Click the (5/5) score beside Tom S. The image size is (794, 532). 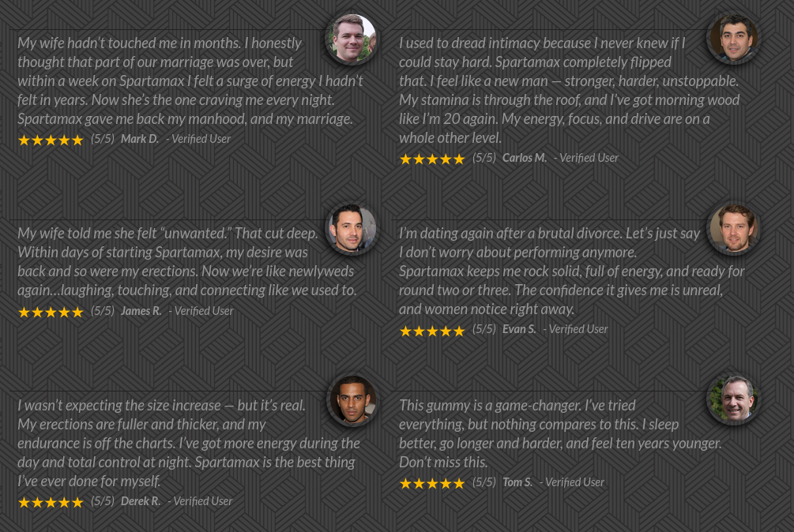pos(484,481)
